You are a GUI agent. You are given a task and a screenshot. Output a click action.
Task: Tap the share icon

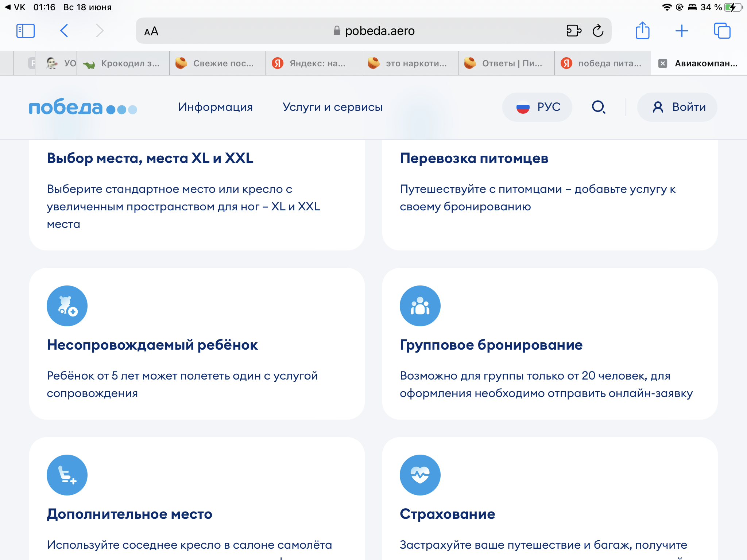(642, 31)
